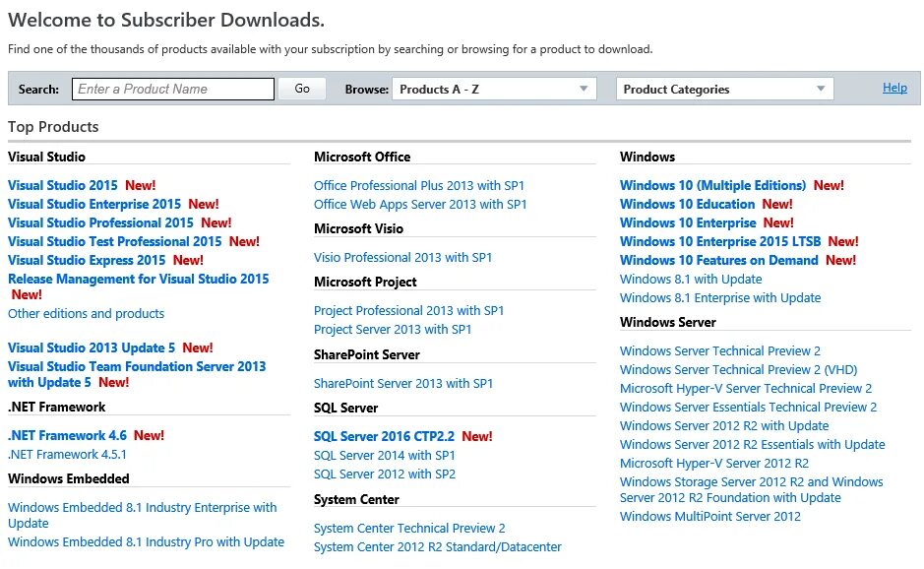Open Windows Server Technical Preview 2 link
This screenshot has height=569, width=924.
[719, 351]
